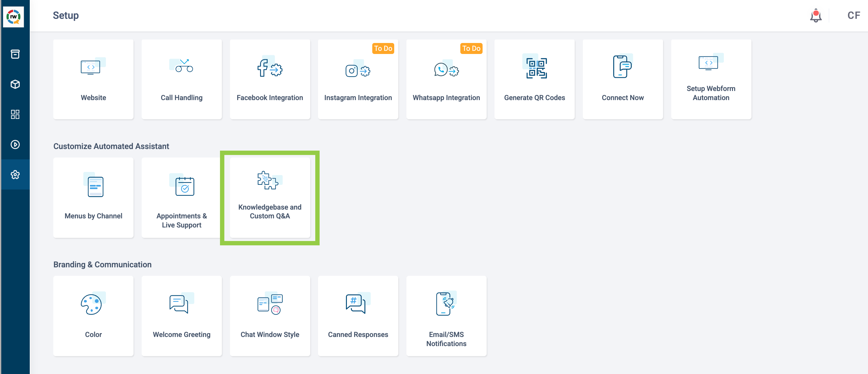This screenshot has height=374, width=868.
Task: Click the notification bell icon
Action: pos(816,15)
